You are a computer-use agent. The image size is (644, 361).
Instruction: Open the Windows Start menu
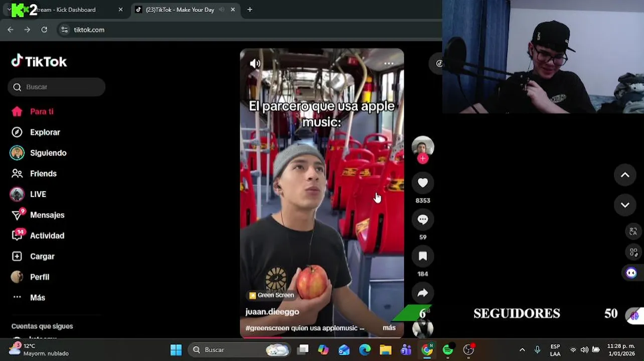pos(176,349)
